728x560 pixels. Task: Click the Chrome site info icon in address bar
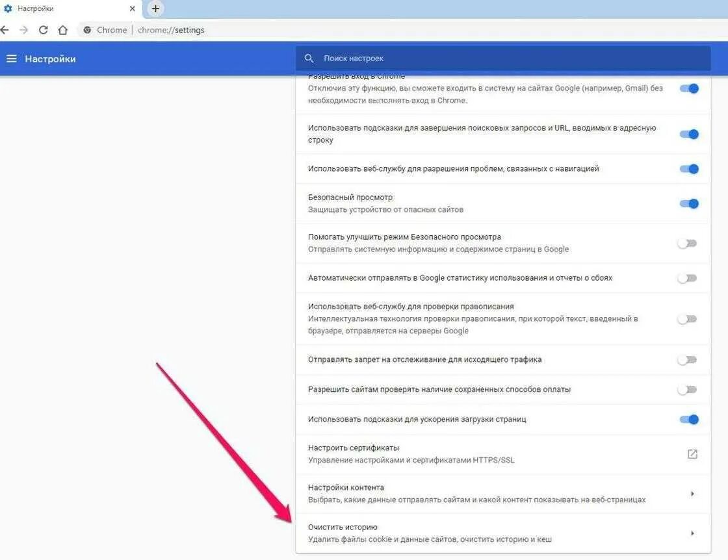tap(87, 30)
